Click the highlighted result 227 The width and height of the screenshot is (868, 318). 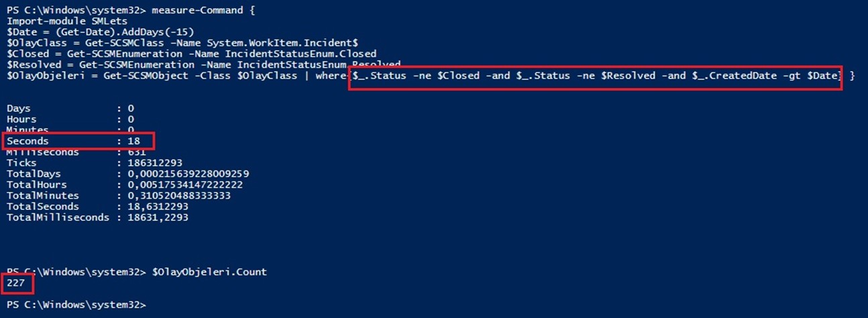point(16,283)
